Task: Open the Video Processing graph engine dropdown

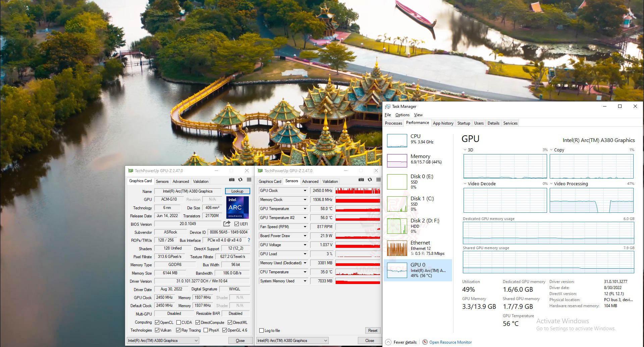Action: [551, 184]
